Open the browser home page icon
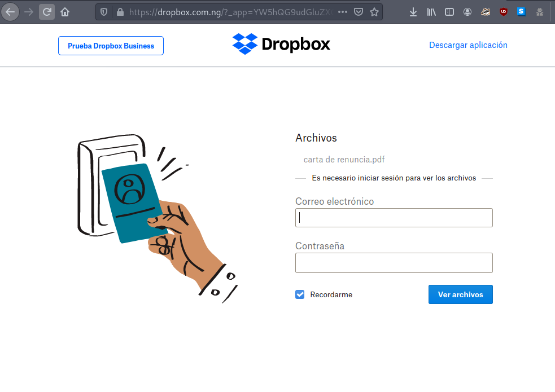Viewport: 555px width, 392px height. pos(65,12)
